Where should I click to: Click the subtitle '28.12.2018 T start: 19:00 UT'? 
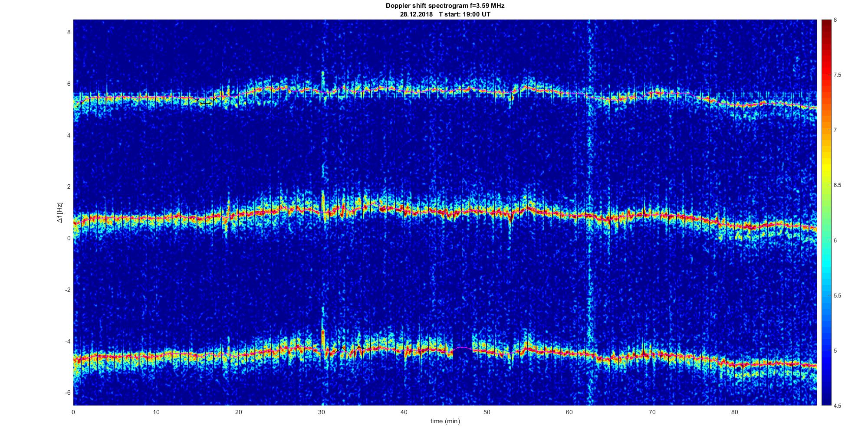[x=445, y=14]
